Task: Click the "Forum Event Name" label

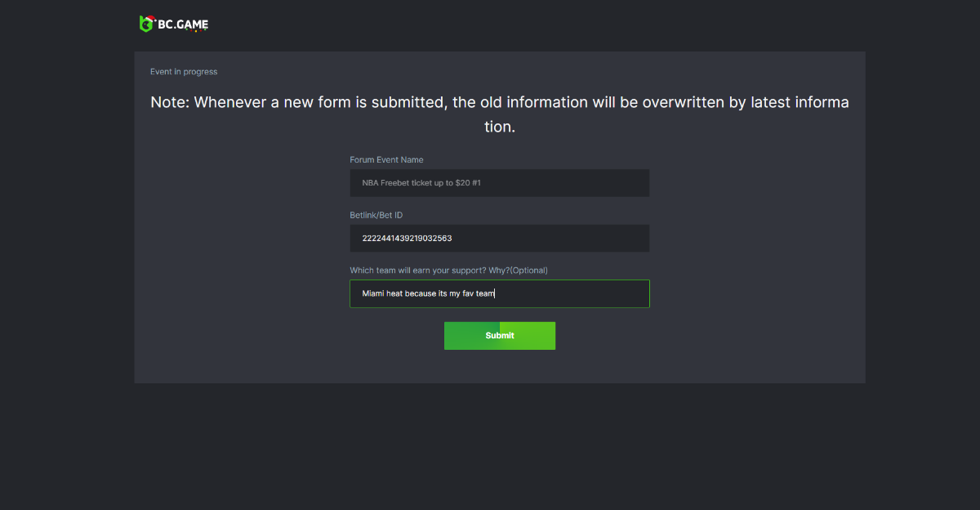Action: pos(386,160)
